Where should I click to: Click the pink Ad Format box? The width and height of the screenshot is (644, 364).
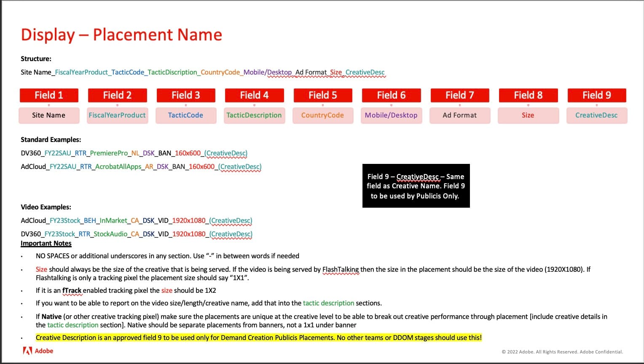tap(460, 115)
